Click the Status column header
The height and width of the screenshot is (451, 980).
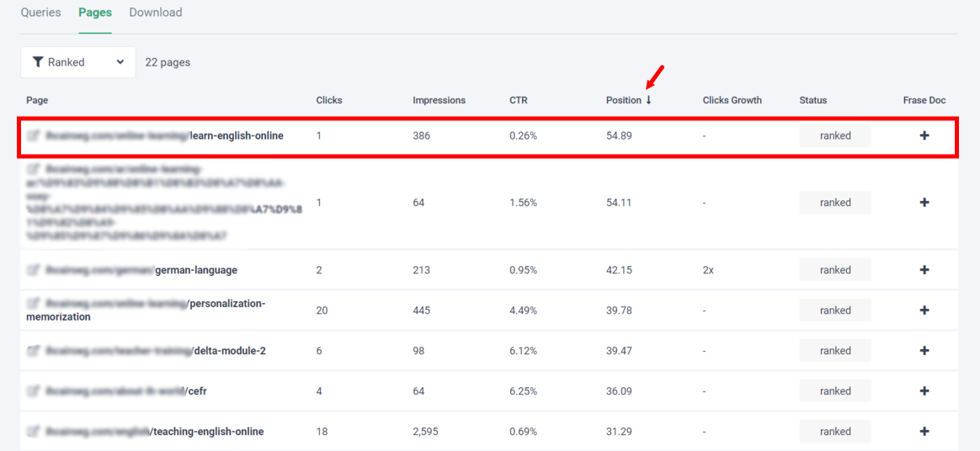click(813, 100)
